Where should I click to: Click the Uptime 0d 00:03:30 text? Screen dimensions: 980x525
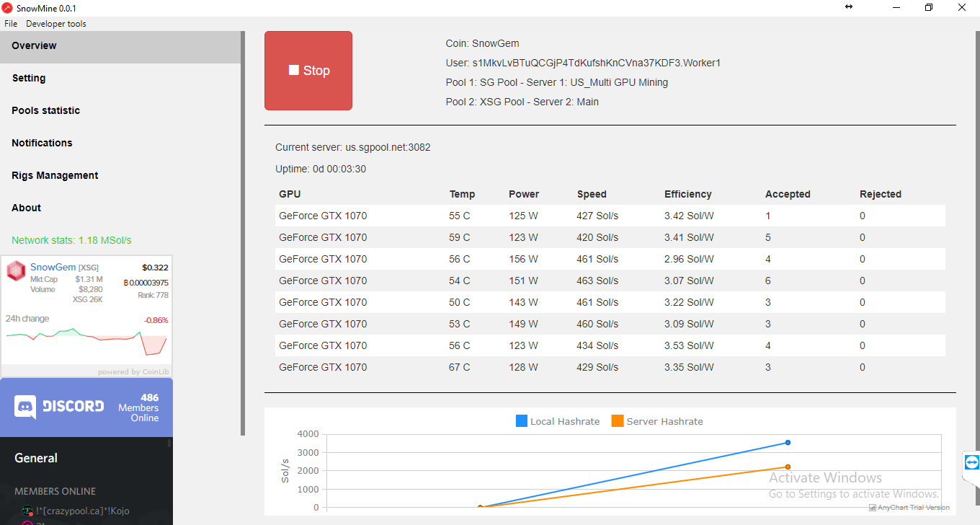pyautogui.click(x=321, y=169)
